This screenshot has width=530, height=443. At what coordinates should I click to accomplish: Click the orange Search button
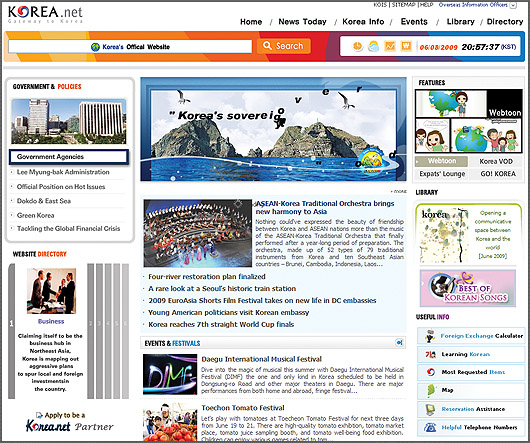pyautogui.click(x=284, y=46)
